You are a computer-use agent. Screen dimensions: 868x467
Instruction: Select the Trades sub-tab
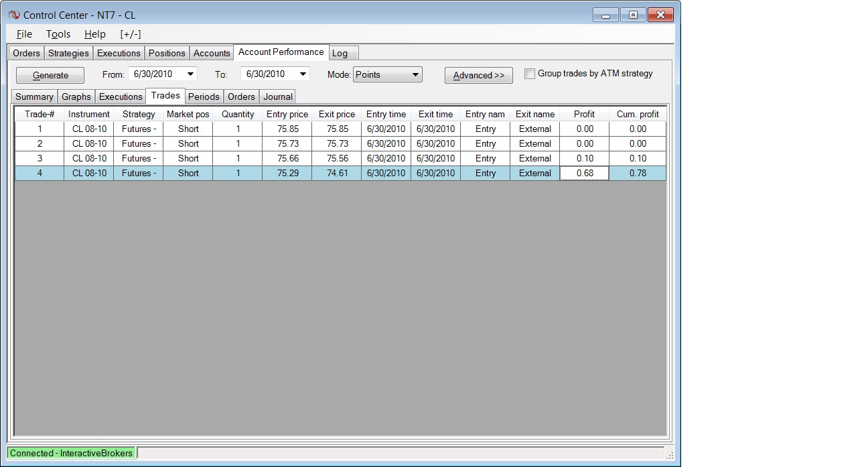click(x=165, y=96)
